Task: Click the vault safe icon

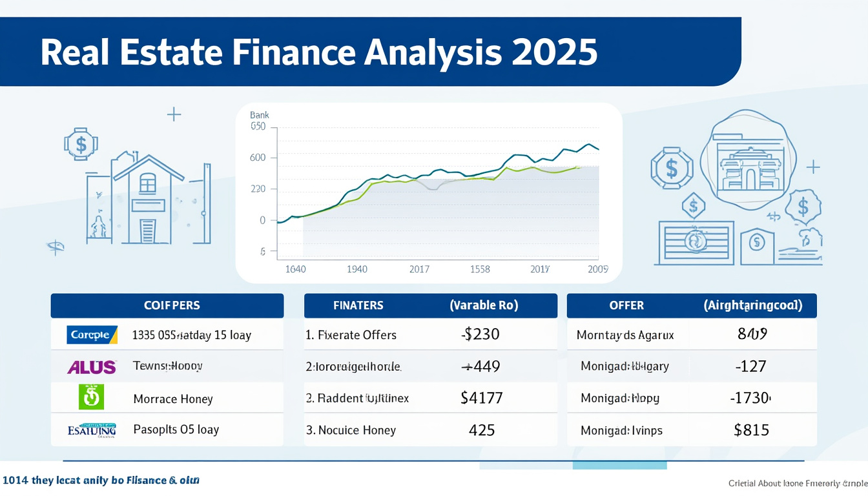Action: coord(696,242)
